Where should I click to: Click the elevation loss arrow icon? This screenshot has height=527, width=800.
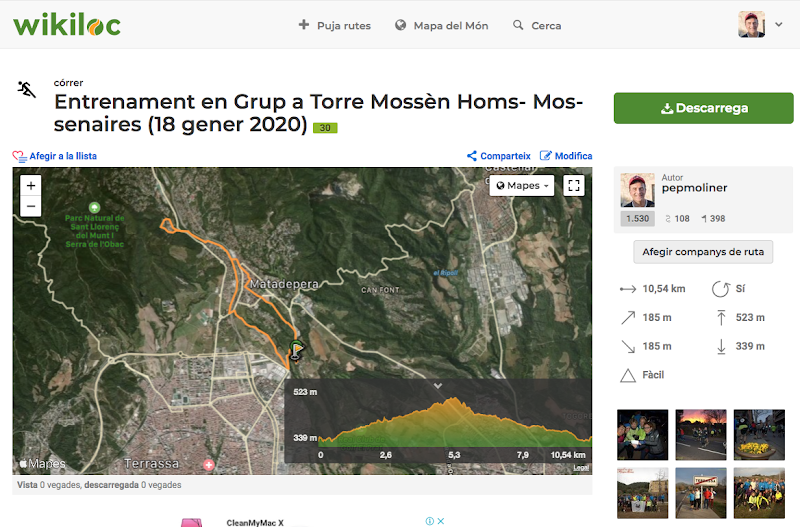[628, 346]
